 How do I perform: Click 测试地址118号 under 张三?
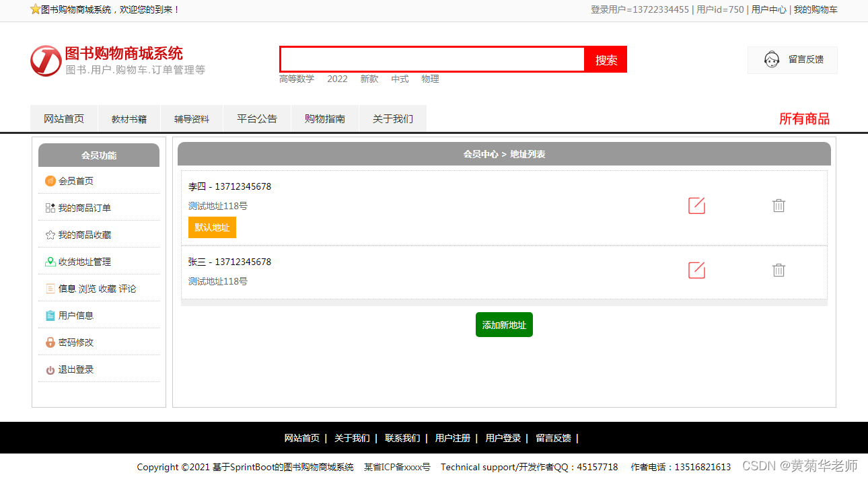(218, 281)
